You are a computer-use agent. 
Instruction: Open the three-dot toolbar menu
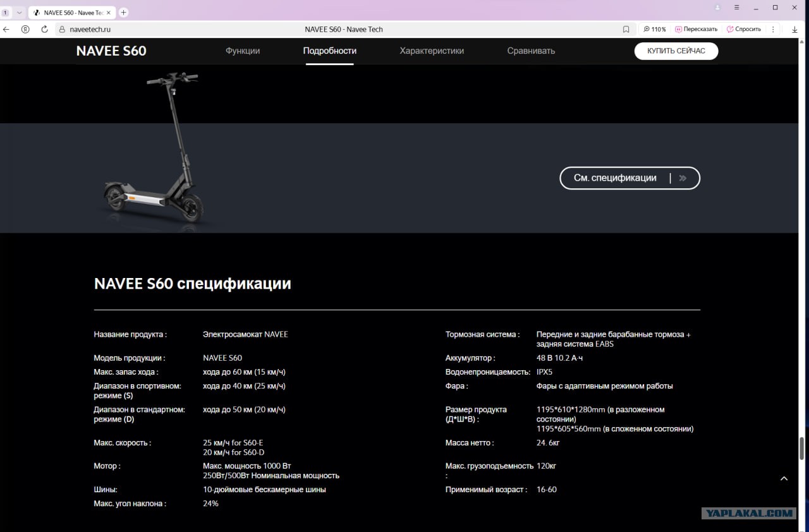point(773,29)
